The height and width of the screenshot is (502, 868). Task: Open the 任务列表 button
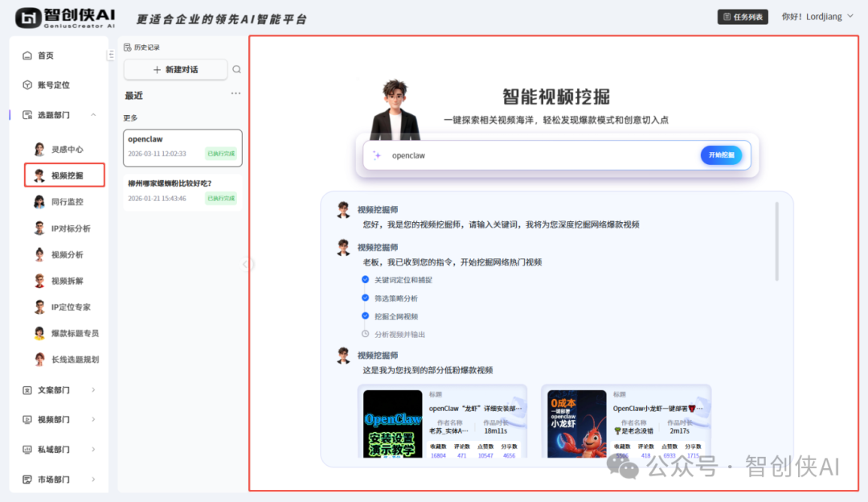coord(743,17)
